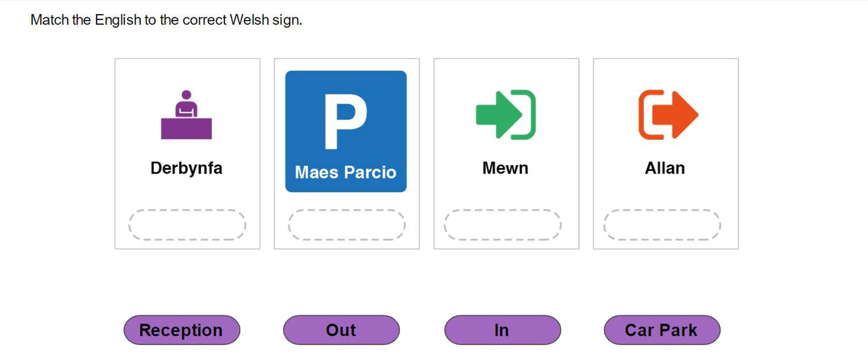Image resolution: width=868 pixels, height=362 pixels.
Task: Click the green entry arrow icon
Action: point(505,114)
